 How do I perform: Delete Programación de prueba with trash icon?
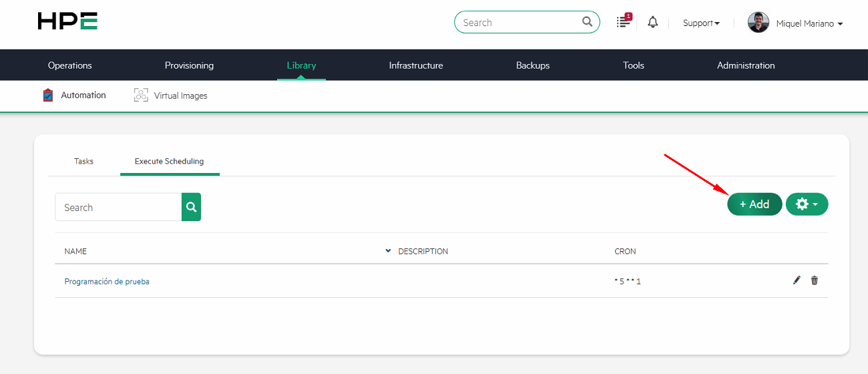coord(814,280)
